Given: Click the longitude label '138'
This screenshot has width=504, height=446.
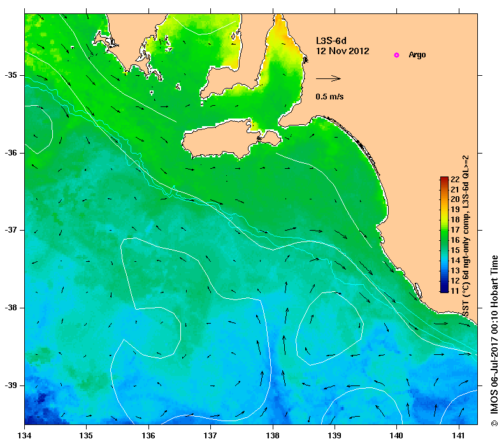Looking at the screenshot, I should 273,435.
